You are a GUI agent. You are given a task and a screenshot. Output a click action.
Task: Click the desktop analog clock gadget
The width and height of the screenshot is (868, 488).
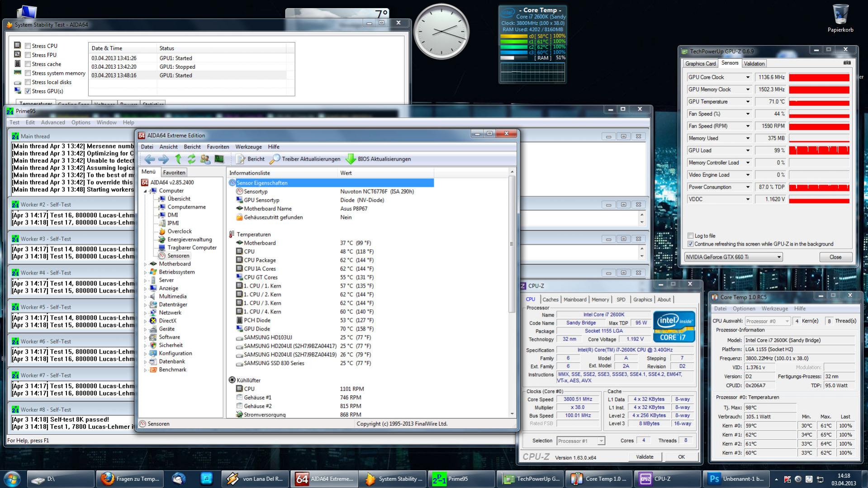coord(441,32)
